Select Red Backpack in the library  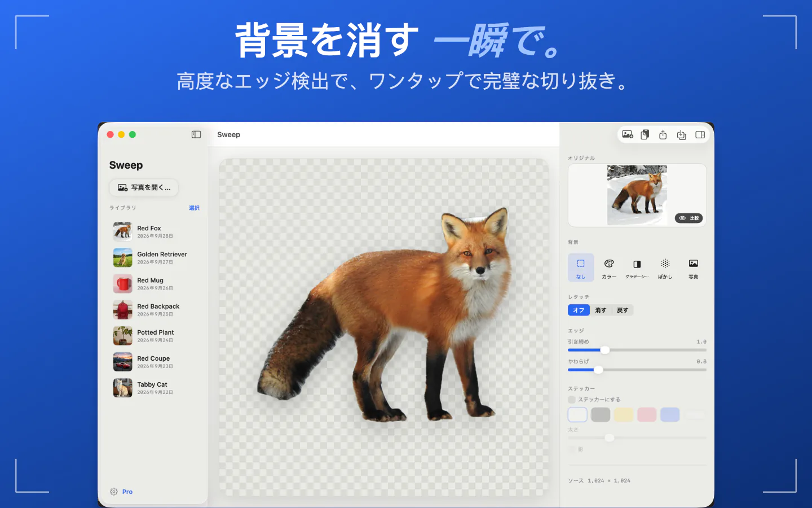(155, 309)
